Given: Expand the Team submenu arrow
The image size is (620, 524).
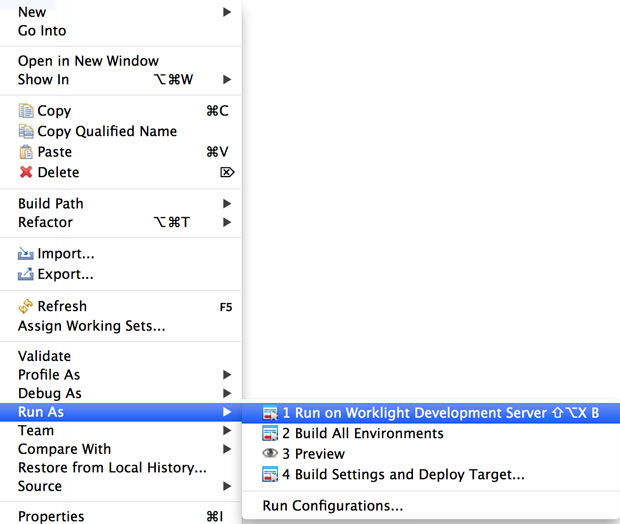Looking at the screenshot, I should 227,430.
